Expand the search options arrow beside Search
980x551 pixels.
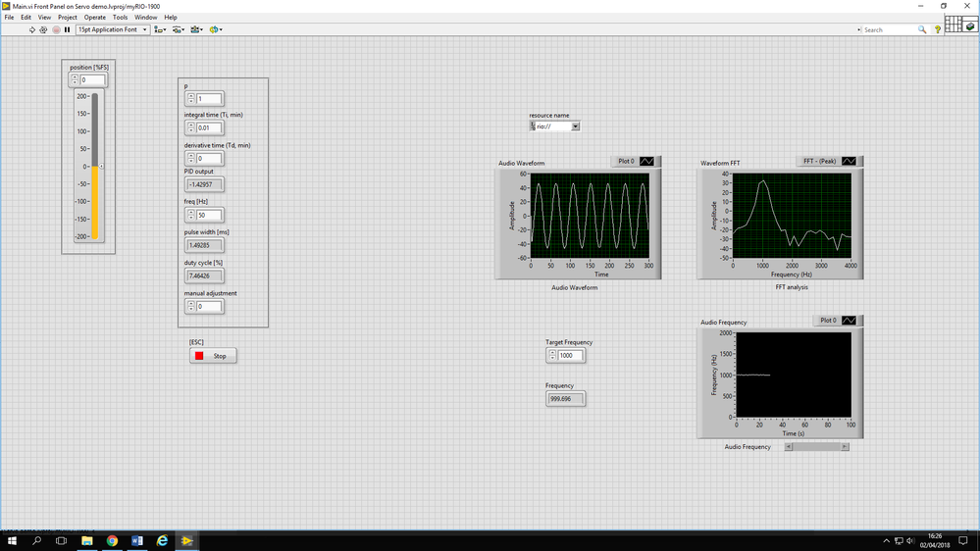[859, 29]
